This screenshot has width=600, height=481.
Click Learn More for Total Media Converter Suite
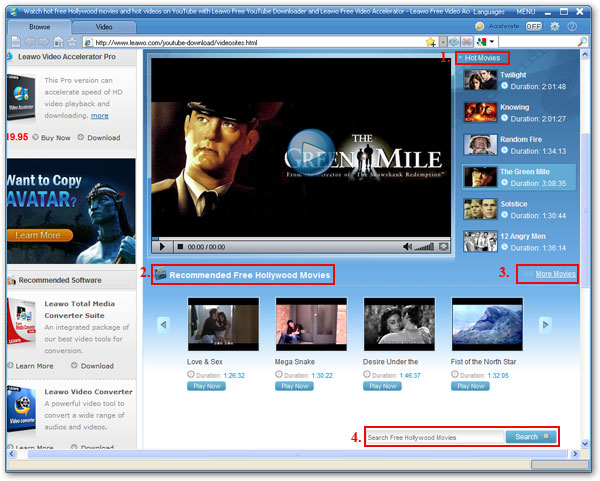pyautogui.click(x=30, y=366)
